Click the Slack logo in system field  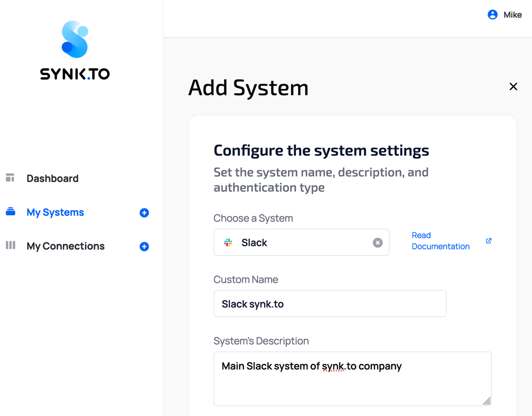click(x=228, y=243)
